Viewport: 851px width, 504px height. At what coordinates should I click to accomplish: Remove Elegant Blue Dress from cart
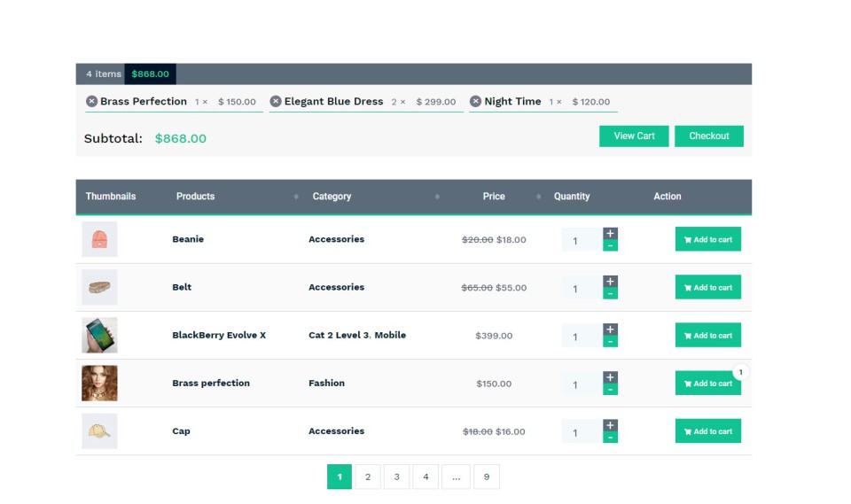click(x=276, y=102)
